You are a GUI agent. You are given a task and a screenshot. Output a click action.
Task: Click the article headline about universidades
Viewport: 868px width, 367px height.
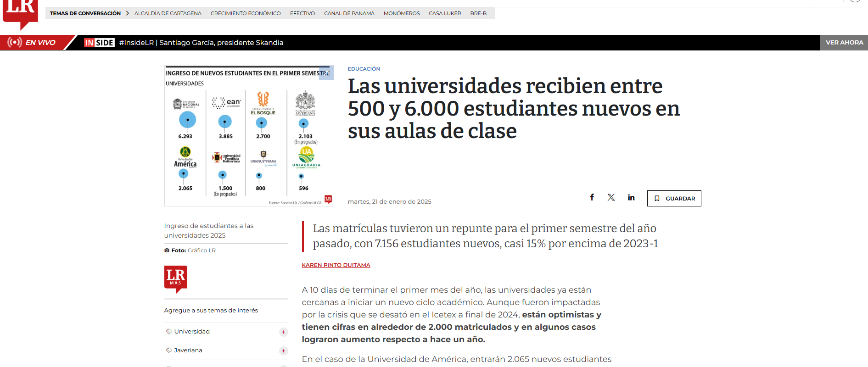pos(514,109)
